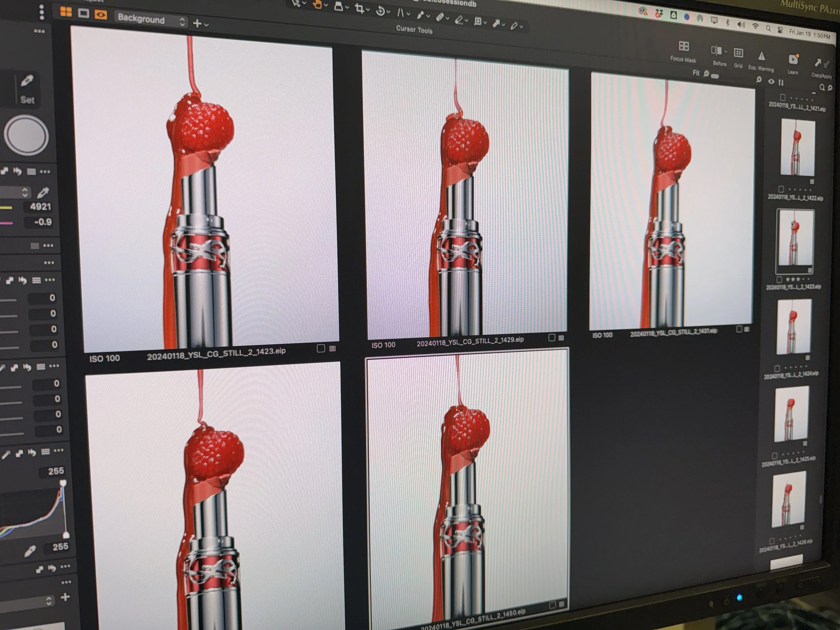Expand the Before view options arrow
The width and height of the screenshot is (840, 630).
click(x=726, y=51)
